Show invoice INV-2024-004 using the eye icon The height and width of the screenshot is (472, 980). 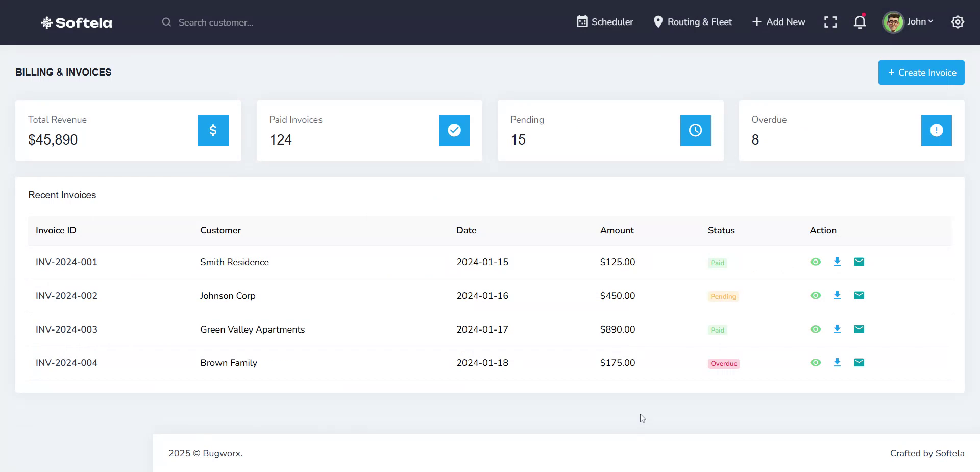point(815,362)
